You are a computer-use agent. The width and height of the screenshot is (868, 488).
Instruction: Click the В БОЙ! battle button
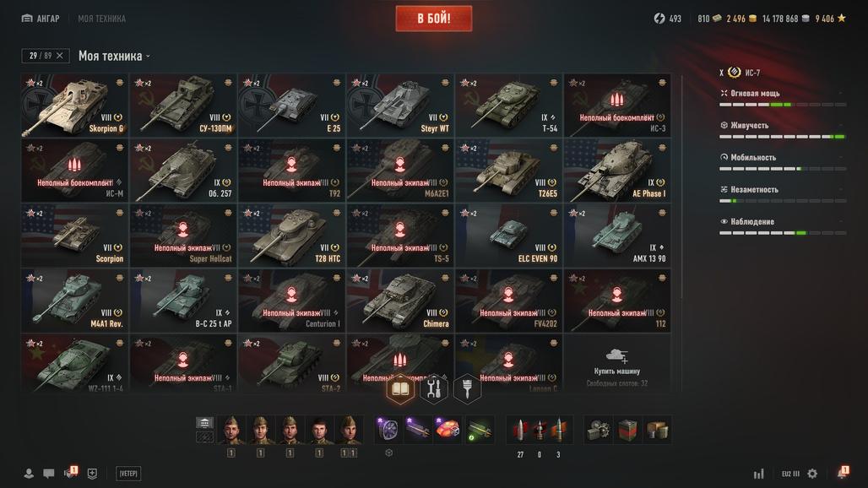click(434, 19)
